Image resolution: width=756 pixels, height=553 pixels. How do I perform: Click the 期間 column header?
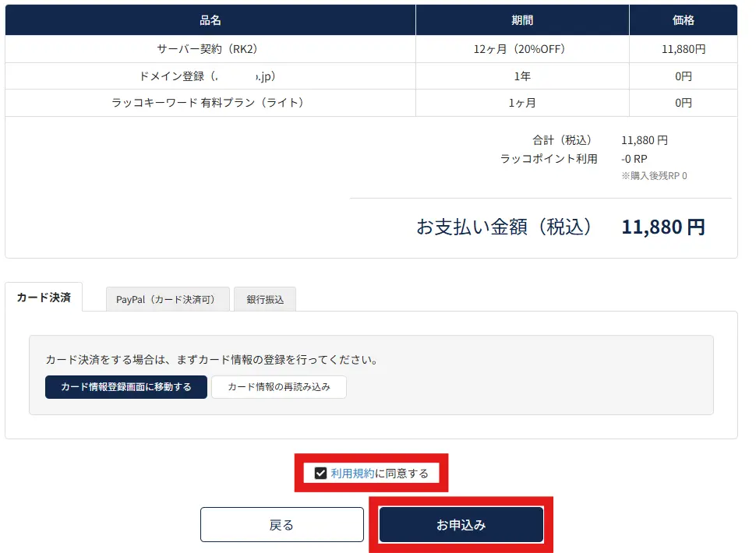pos(521,19)
